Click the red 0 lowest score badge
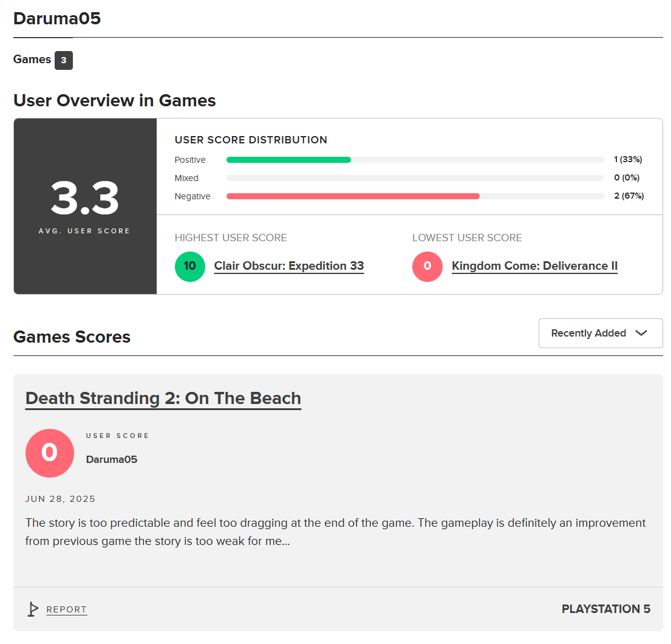671x644 pixels. pos(427,266)
